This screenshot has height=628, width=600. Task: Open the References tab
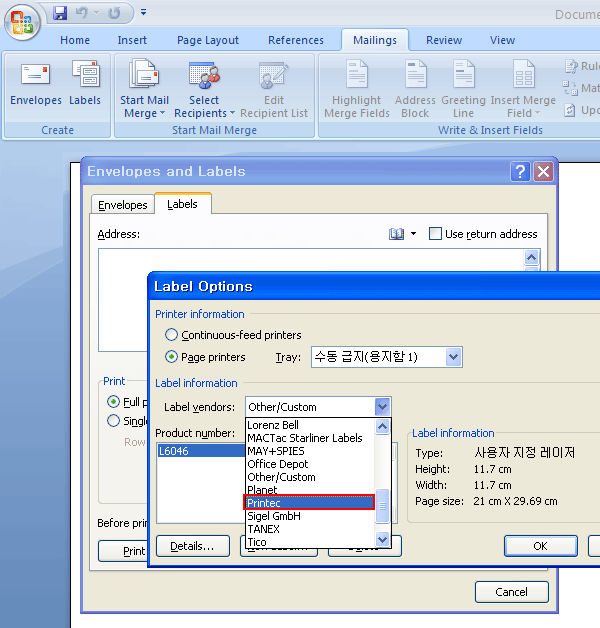pyautogui.click(x=296, y=40)
